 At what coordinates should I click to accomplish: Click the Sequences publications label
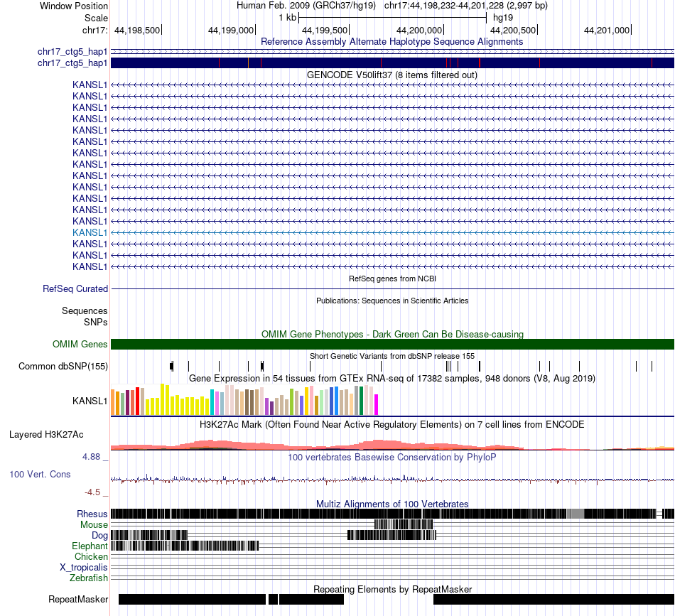[x=85, y=310]
